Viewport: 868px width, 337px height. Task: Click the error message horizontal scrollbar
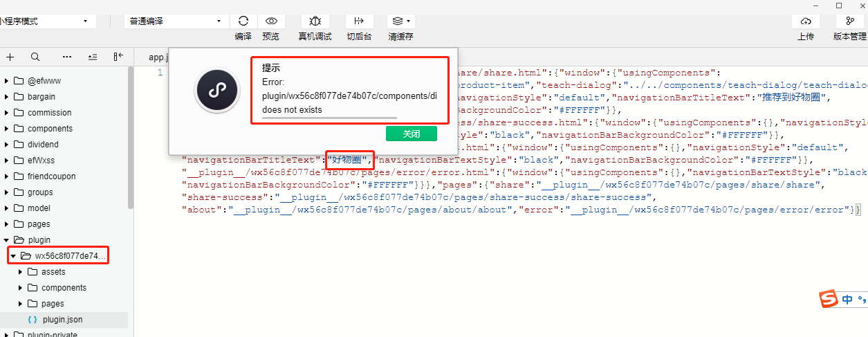point(329,118)
